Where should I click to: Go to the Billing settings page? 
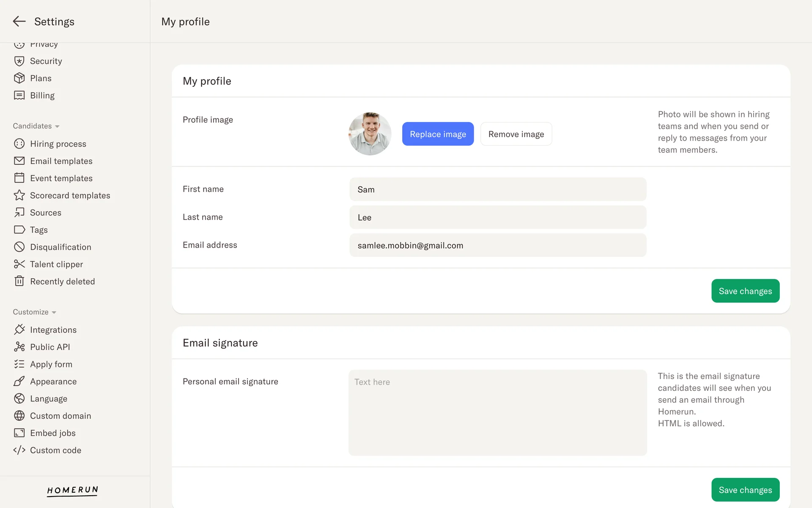[x=42, y=96]
